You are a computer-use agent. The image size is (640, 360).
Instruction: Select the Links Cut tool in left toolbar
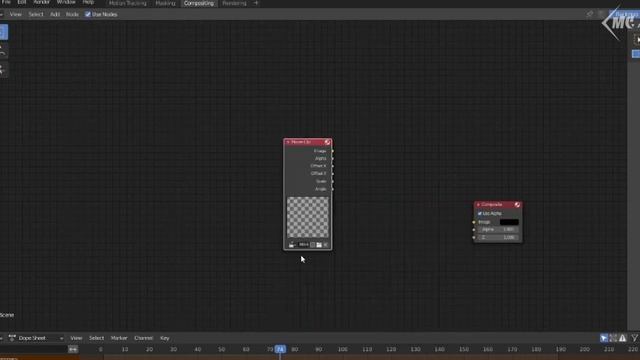click(3, 69)
